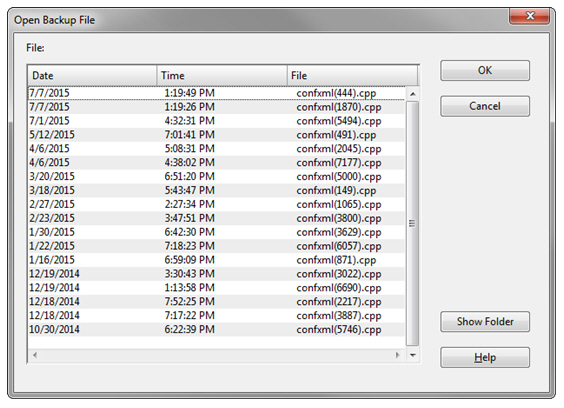Select the 5/12/2015 backup confxml(491).cpp
The image size is (564, 408).
point(217,135)
